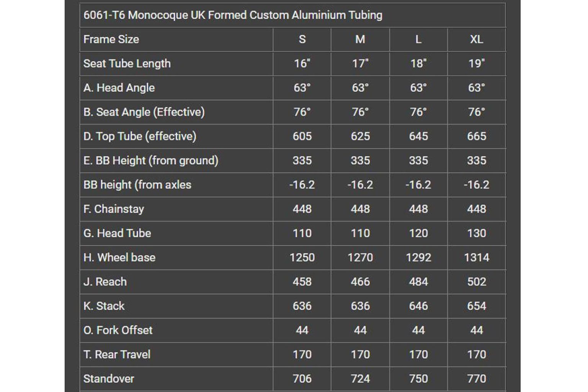Click the 1250 wheel base value
The image size is (588, 392).
click(302, 258)
